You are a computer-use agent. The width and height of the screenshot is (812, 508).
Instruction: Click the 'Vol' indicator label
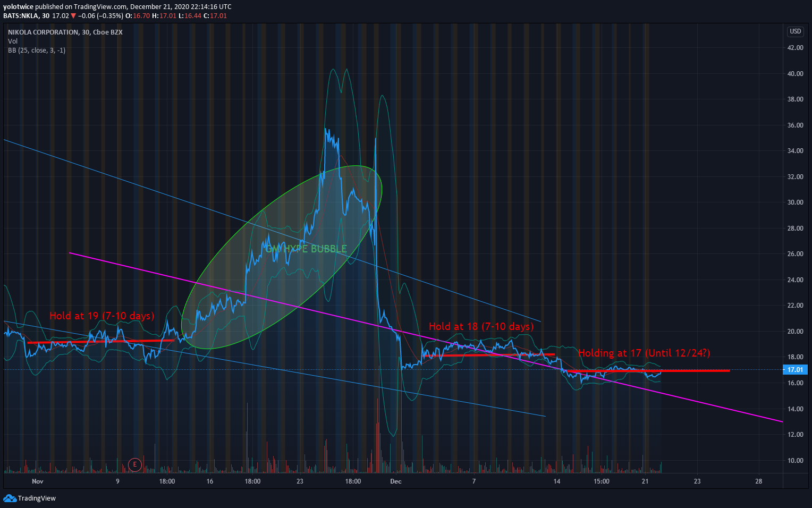[x=13, y=41]
